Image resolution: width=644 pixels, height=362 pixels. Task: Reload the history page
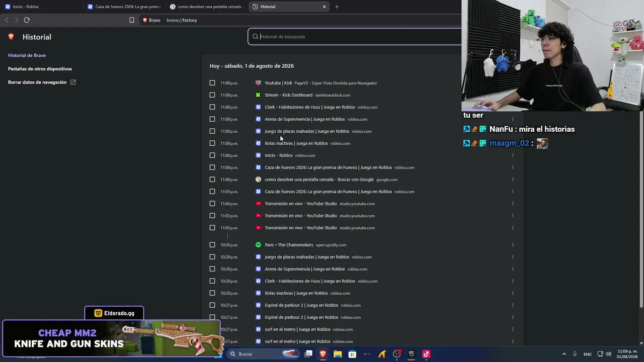[27, 20]
